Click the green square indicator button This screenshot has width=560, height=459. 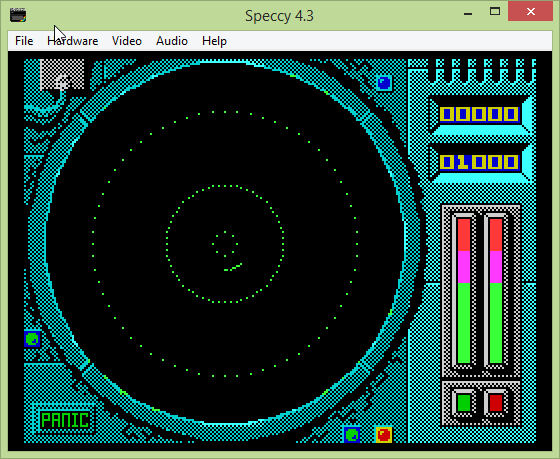coord(464,403)
